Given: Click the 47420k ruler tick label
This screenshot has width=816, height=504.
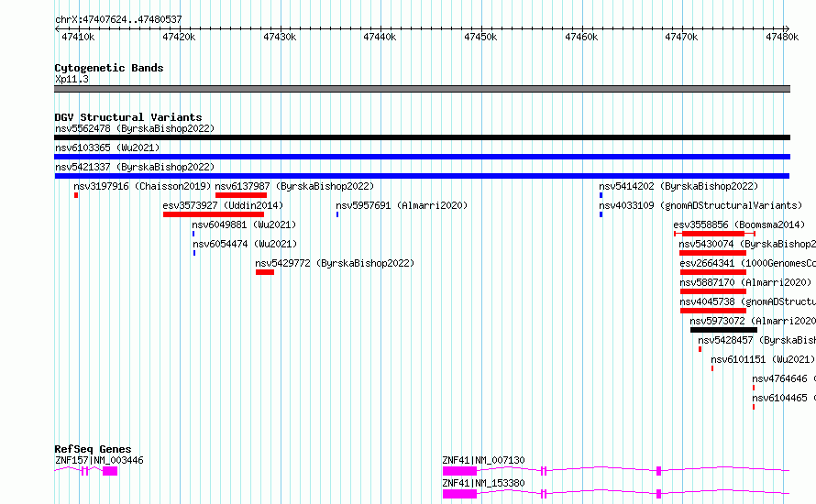Looking at the screenshot, I should [179, 38].
